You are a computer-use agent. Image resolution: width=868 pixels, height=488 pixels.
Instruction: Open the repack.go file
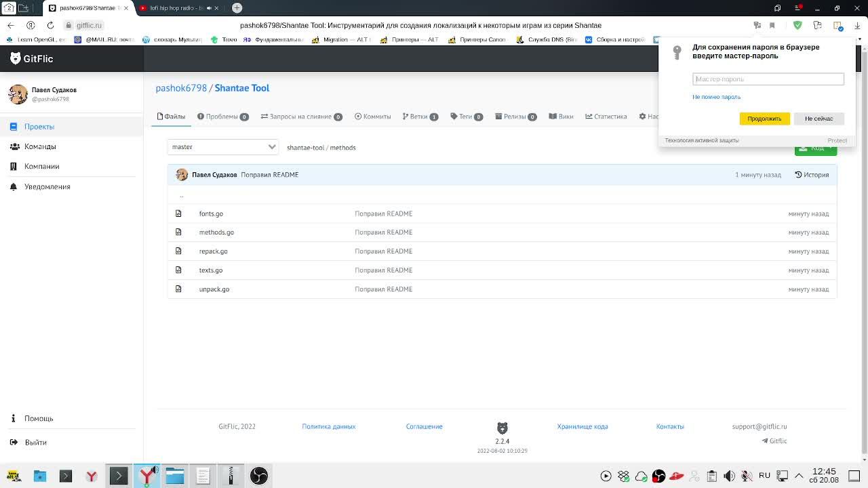coord(213,251)
